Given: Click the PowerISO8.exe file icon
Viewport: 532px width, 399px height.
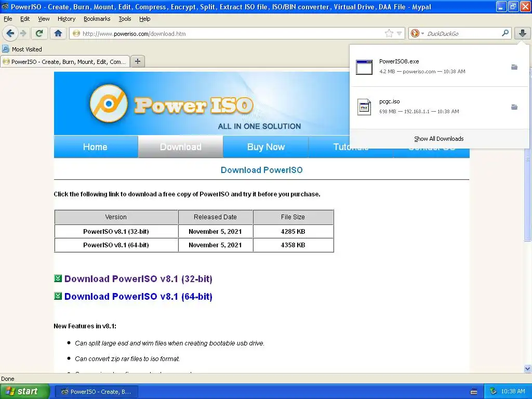Looking at the screenshot, I should coord(364,66).
